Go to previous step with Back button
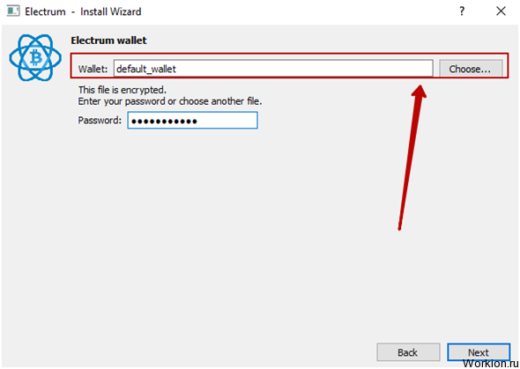This screenshot has height=369, width=520. tap(408, 352)
